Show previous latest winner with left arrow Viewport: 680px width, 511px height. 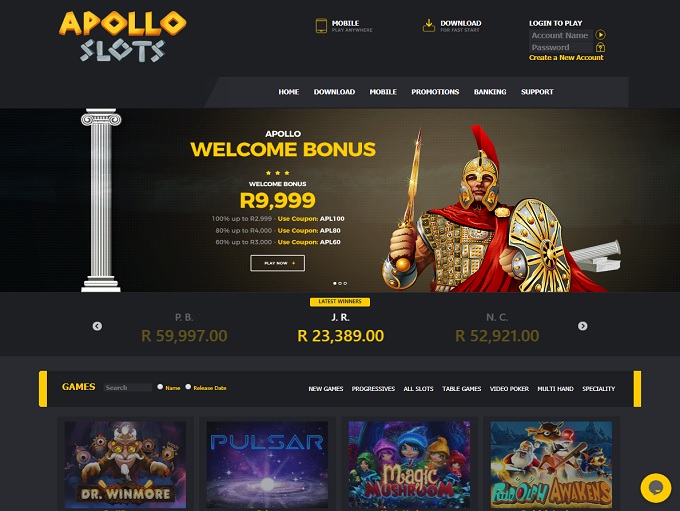coord(97,326)
